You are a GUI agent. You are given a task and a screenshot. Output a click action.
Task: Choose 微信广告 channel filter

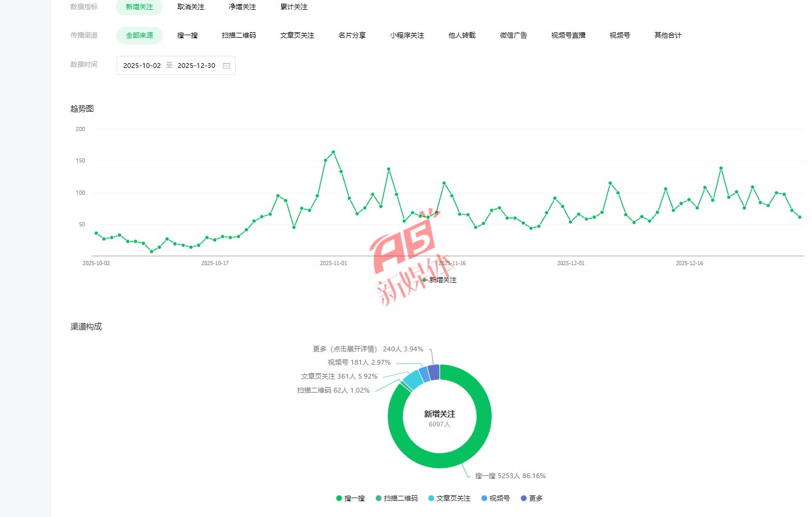(513, 35)
